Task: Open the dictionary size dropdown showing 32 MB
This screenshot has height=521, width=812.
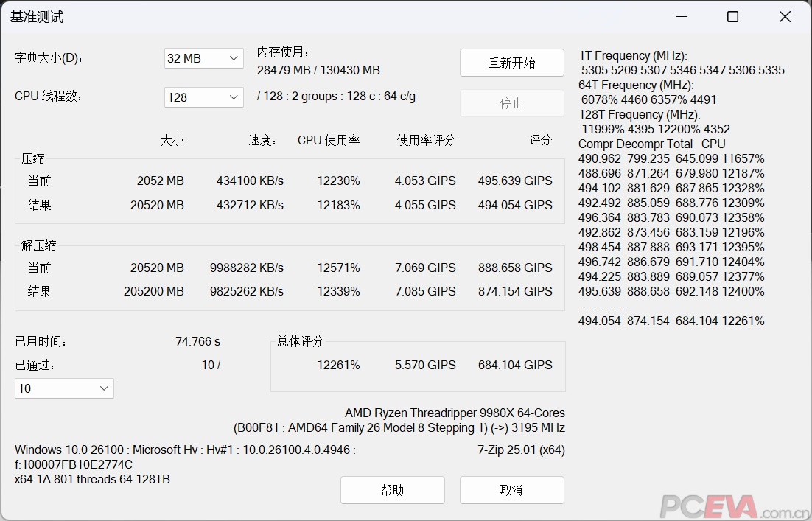Action: pos(203,58)
